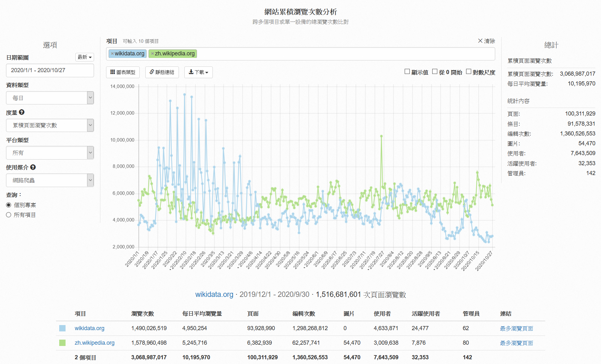The image size is (601, 364).
Task: Click the 每日平均瀏覽量 column header
Action: [x=202, y=314]
